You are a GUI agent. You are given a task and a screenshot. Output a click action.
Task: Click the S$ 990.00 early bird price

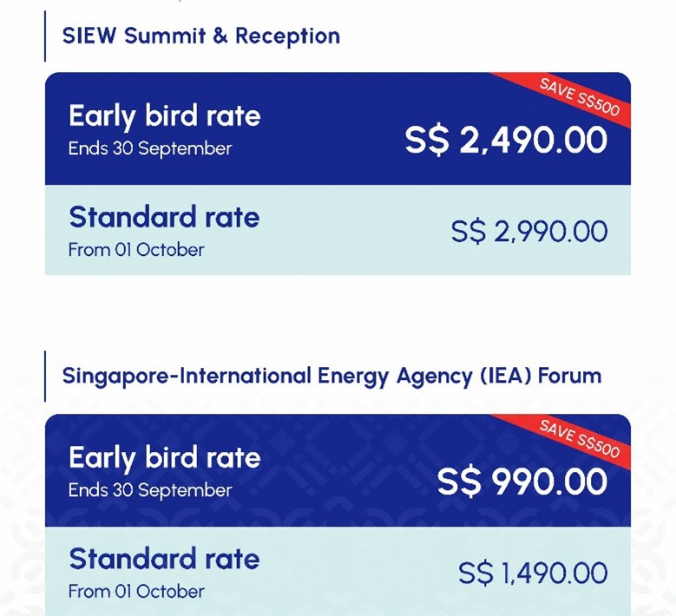tap(522, 482)
